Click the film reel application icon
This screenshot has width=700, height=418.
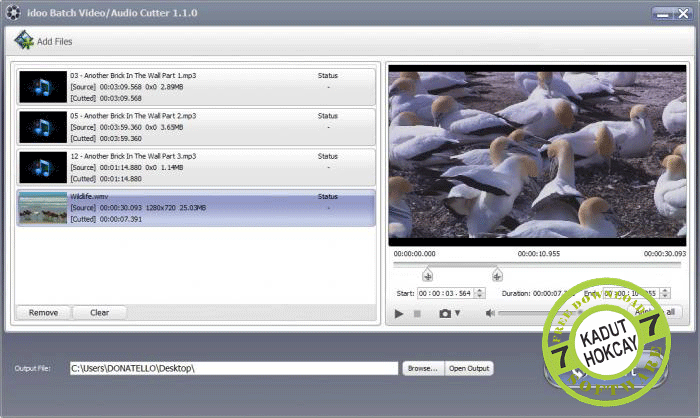coord(13,13)
